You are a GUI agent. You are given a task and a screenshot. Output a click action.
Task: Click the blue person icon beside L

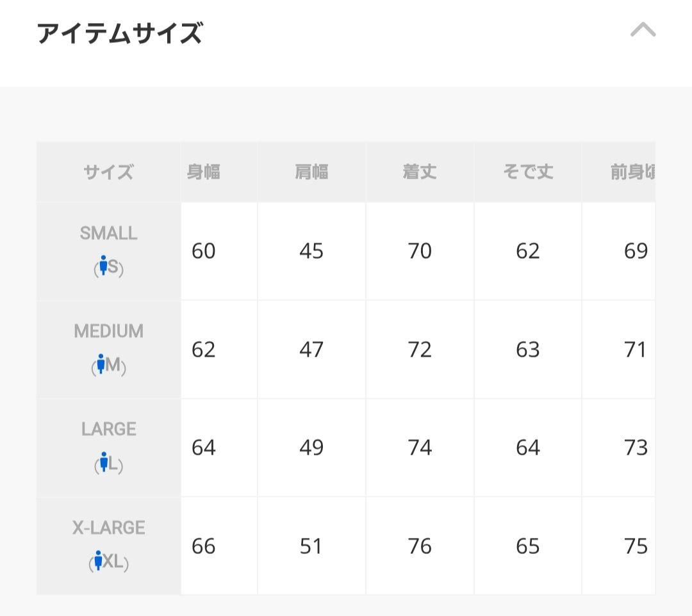pos(103,462)
